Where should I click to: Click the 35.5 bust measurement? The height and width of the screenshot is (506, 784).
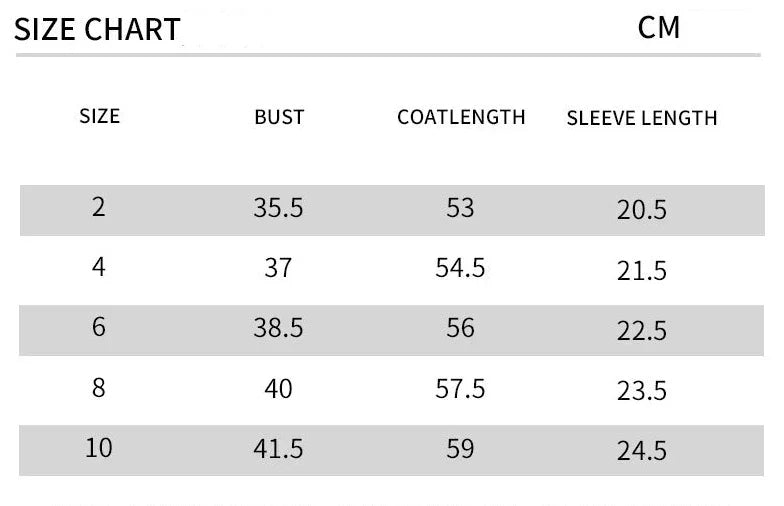[278, 208]
